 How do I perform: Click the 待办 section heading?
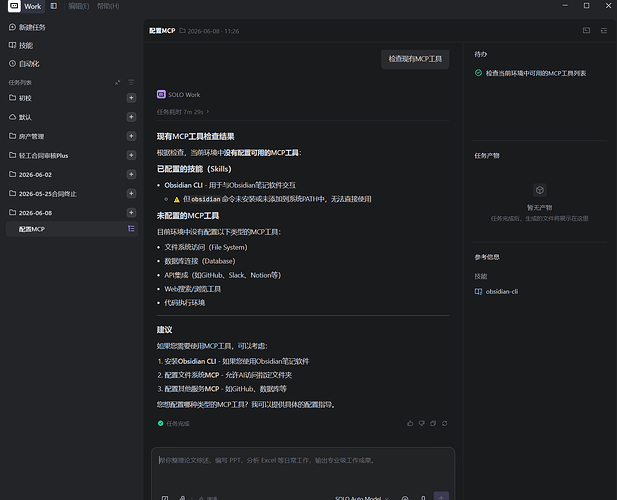(480, 54)
